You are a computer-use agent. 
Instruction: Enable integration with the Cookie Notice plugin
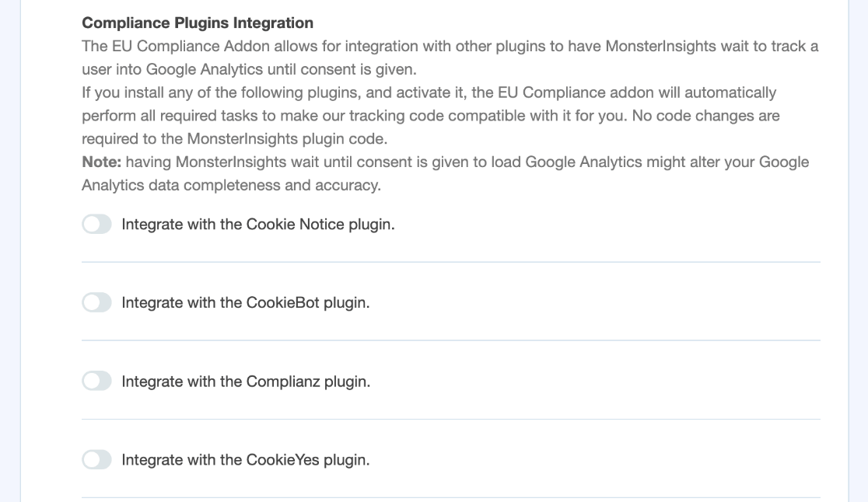96,224
